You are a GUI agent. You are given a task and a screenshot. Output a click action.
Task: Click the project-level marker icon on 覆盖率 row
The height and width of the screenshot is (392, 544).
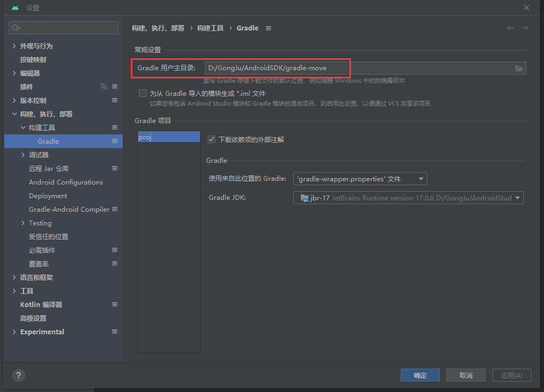point(115,264)
